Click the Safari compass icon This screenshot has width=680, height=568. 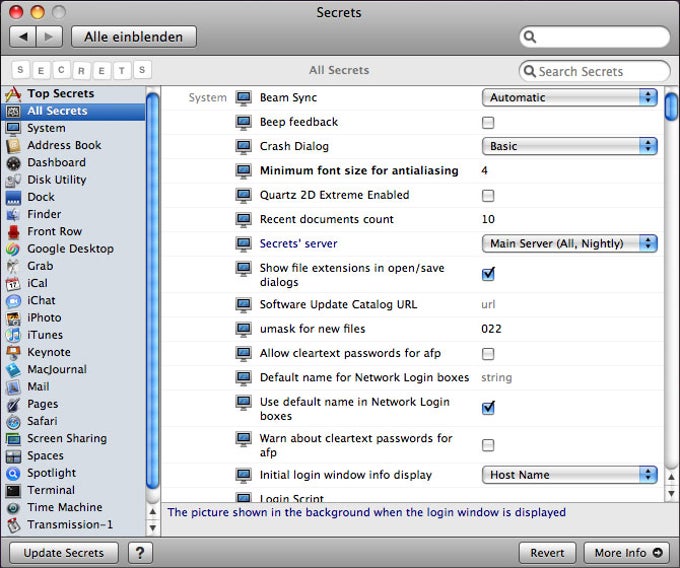pos(13,421)
